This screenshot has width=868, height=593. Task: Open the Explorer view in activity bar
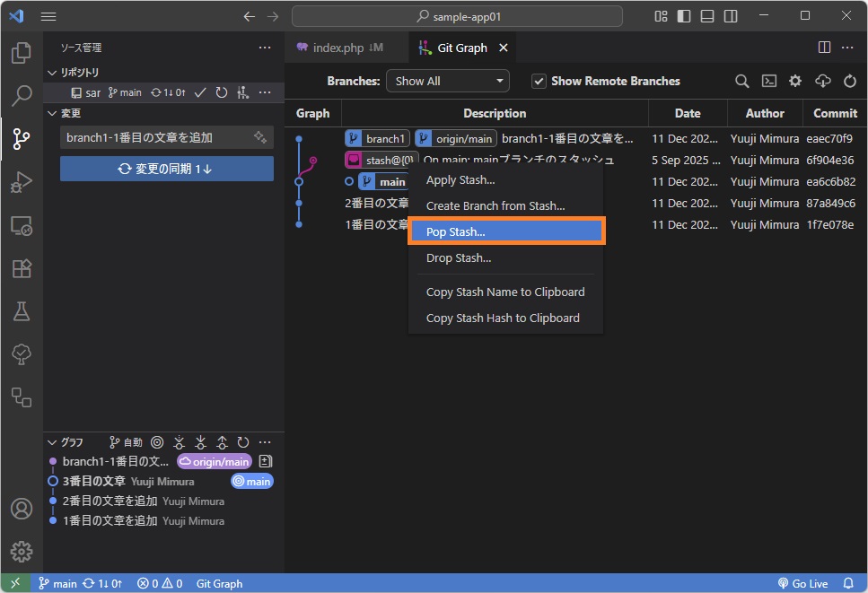coord(22,53)
